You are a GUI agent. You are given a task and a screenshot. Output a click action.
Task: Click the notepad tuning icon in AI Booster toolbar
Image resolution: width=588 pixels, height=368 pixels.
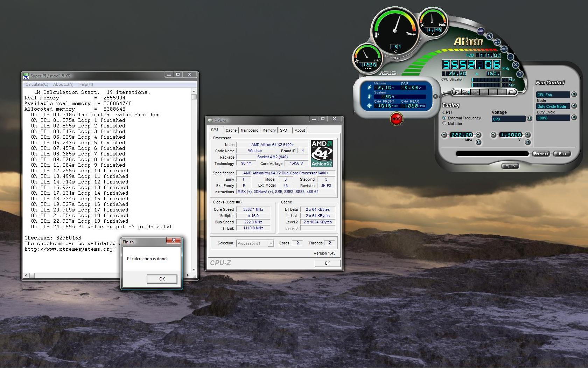[x=457, y=92]
